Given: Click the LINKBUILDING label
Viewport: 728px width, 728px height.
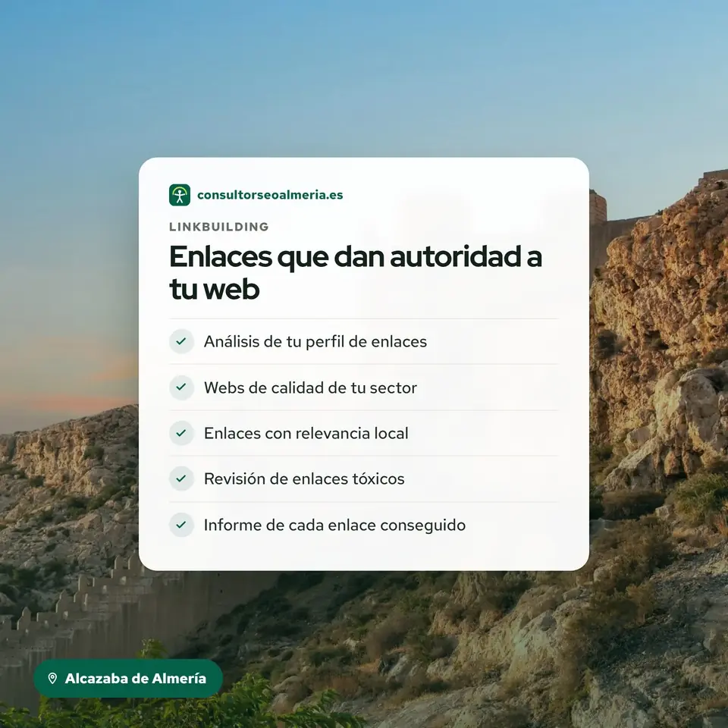Looking at the screenshot, I should 219,227.
